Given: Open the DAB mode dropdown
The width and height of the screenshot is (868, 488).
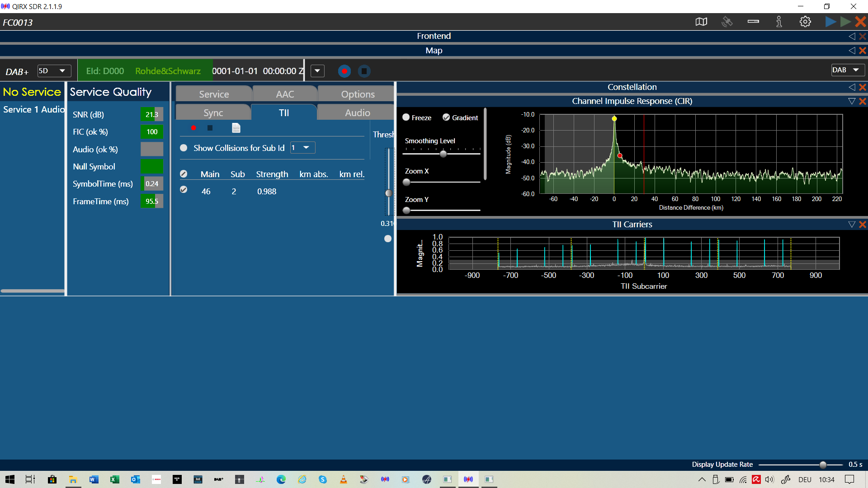Looking at the screenshot, I should [x=847, y=70].
